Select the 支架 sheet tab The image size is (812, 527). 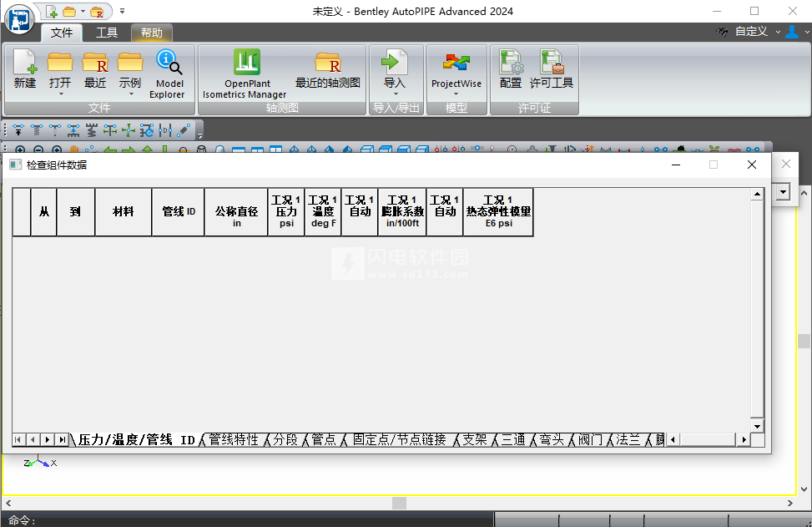pos(474,440)
